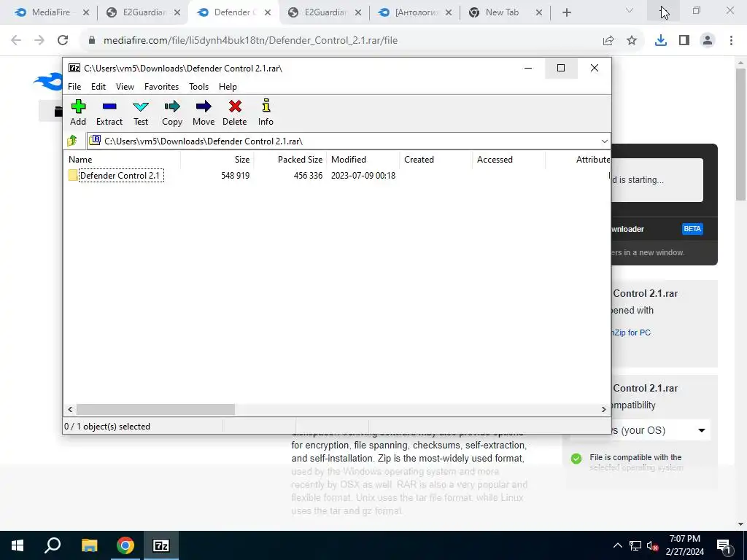Click left arrow of 7-Zip horizontal scrollbar
Screen dimensions: 747x560
[71, 409]
